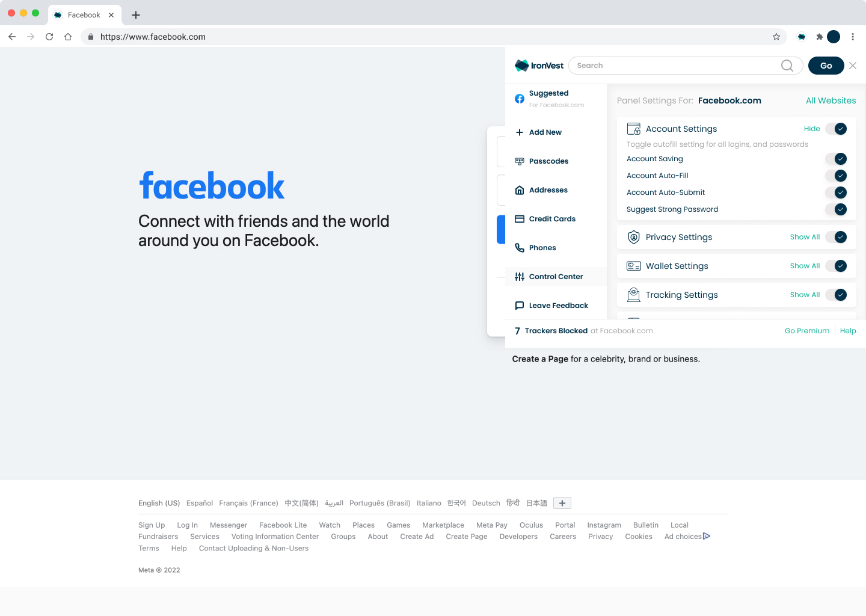Image resolution: width=866 pixels, height=616 pixels.
Task: Click the Account Settings lock-window icon
Action: pos(634,129)
